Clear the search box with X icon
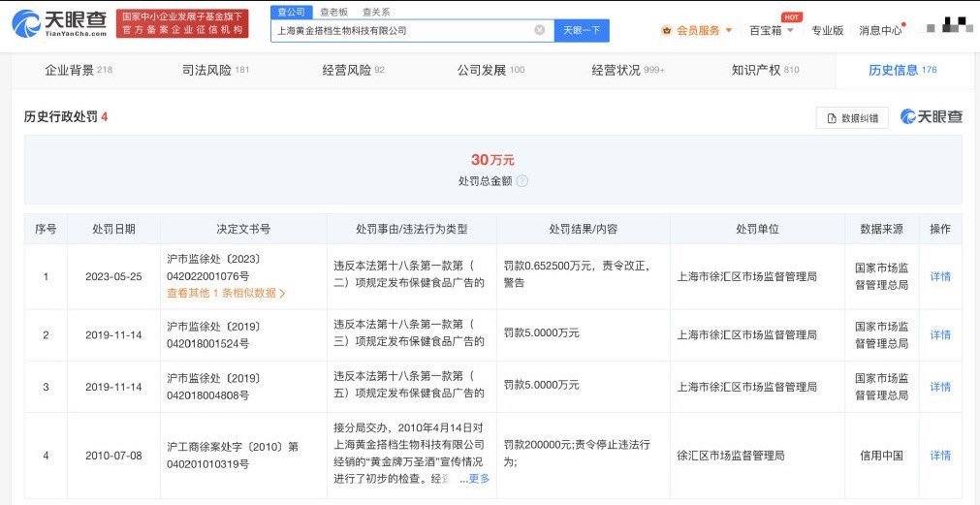This screenshot has width=980, height=505. point(539,30)
